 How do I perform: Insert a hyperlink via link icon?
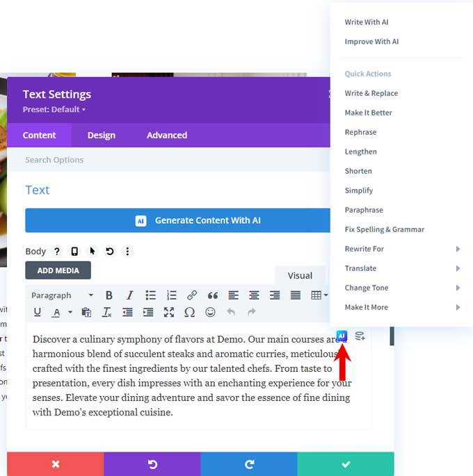[x=192, y=295]
